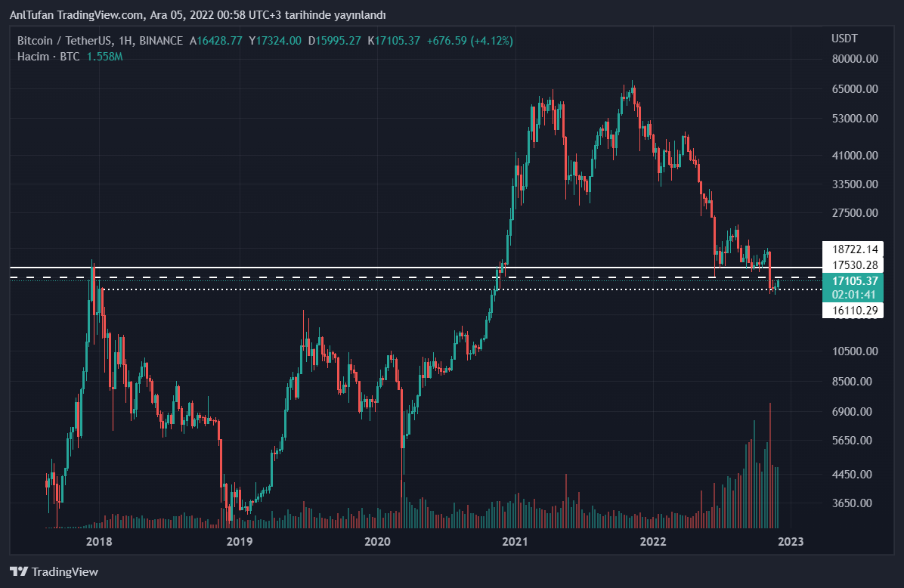Click the 18722.14 price label
Screen dimensions: 904x588
853,249
